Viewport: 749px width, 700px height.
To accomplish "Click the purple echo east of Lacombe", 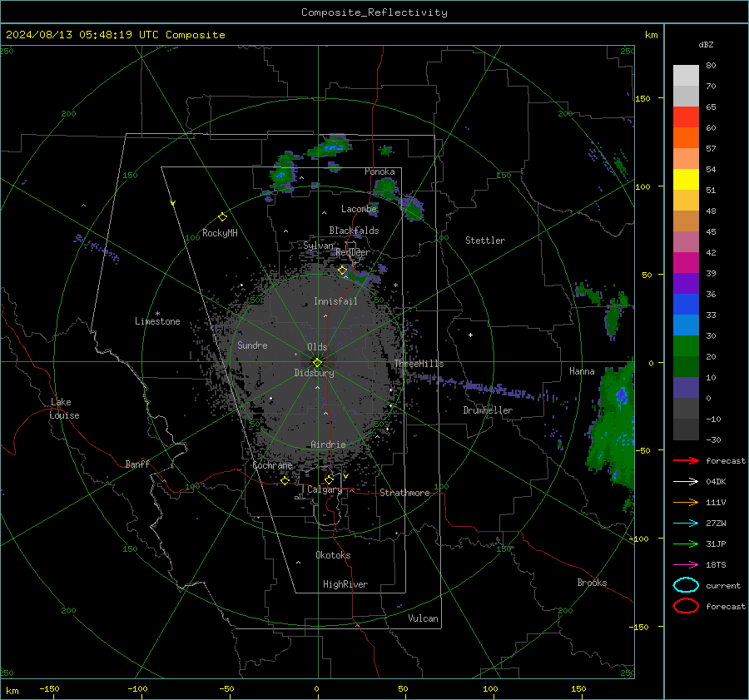I will click(x=411, y=207).
